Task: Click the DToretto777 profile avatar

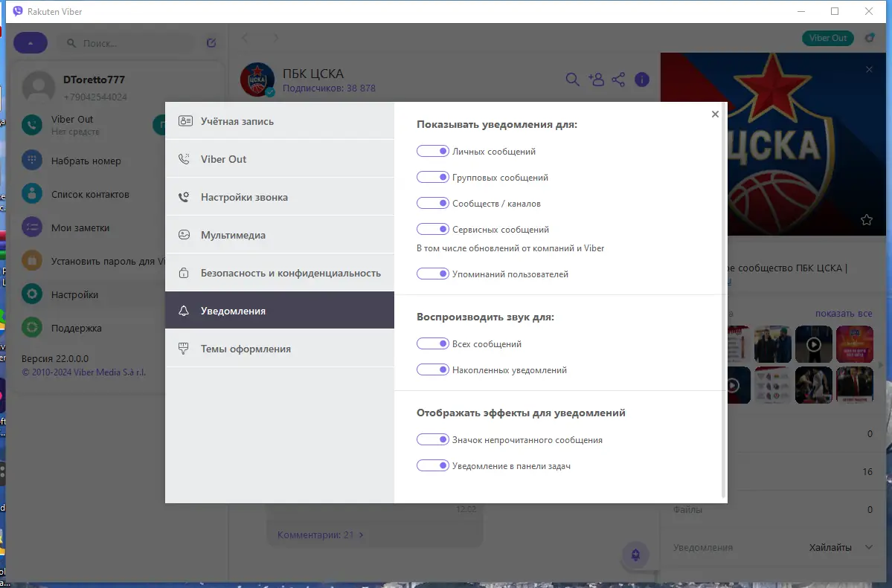Action: pyautogui.click(x=38, y=87)
